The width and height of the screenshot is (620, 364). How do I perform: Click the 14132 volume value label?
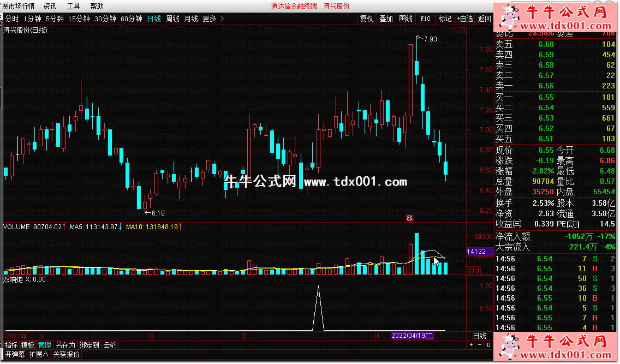point(476,252)
